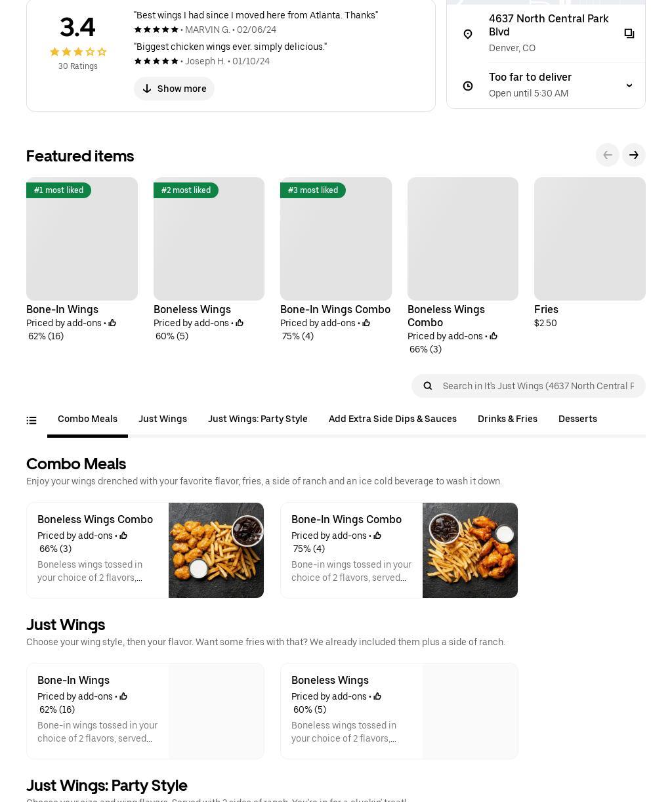
Task: Open the Fries featured item
Action: 589,240
